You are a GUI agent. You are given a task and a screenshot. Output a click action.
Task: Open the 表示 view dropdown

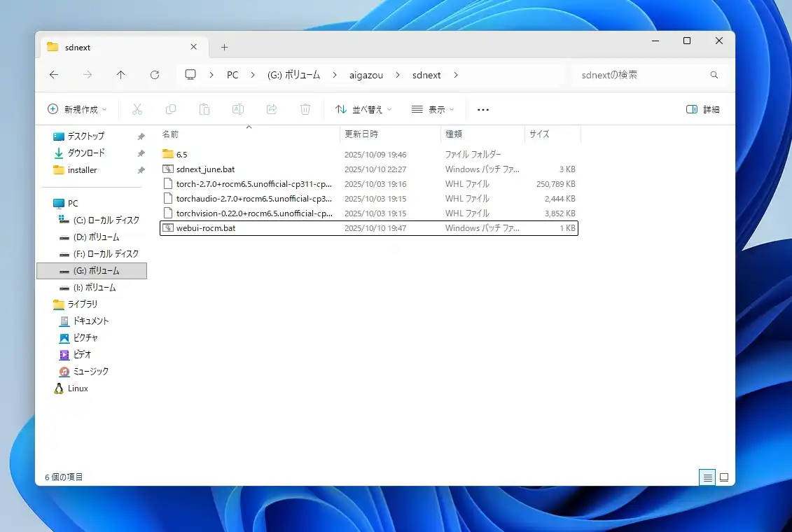(x=433, y=109)
